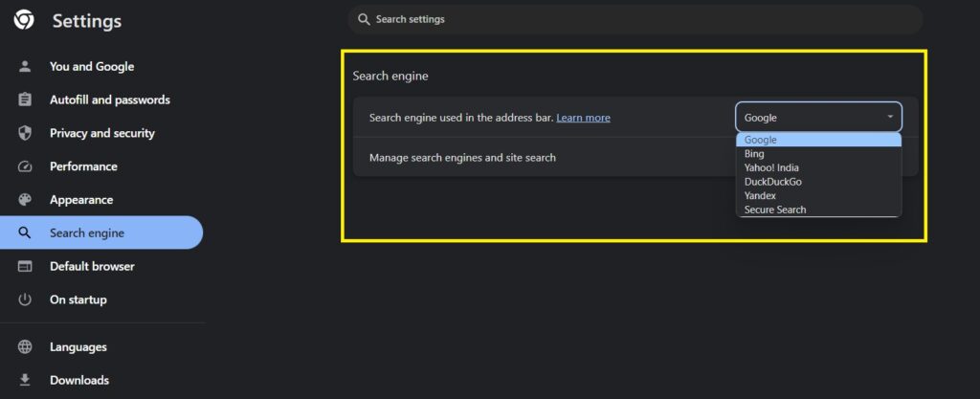Click the power icon for On startup
Viewport: 980px width, 399px height.
[25, 299]
